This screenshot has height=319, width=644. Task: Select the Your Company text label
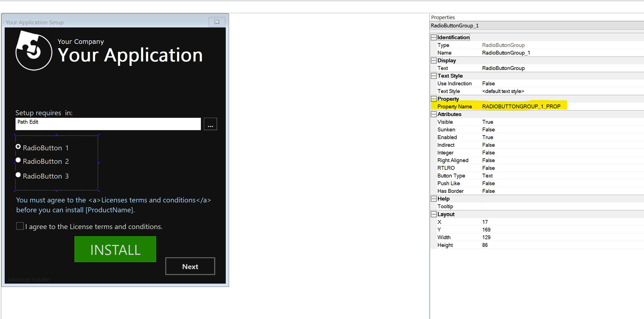pos(81,41)
